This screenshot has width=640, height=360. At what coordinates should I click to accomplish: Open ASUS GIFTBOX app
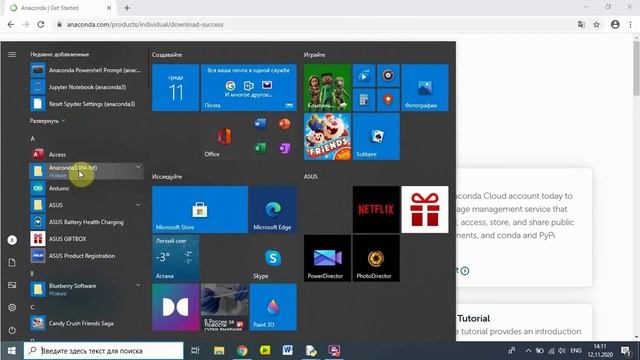point(87,239)
